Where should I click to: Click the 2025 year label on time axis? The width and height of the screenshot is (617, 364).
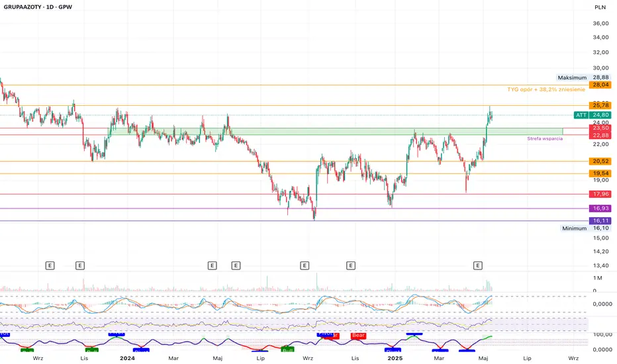tap(395, 358)
